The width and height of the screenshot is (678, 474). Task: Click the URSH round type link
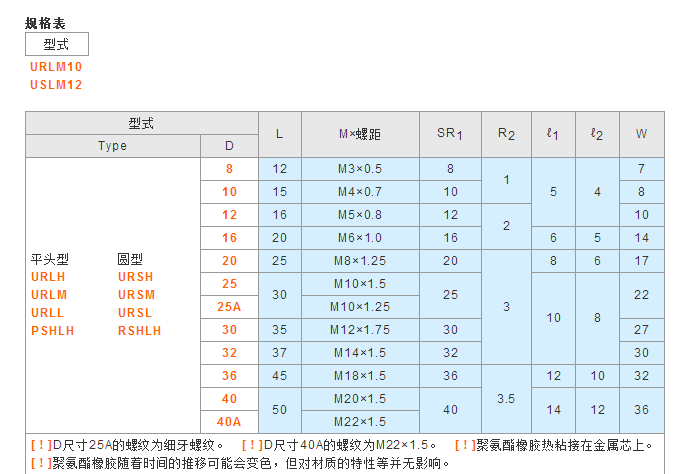(x=135, y=277)
